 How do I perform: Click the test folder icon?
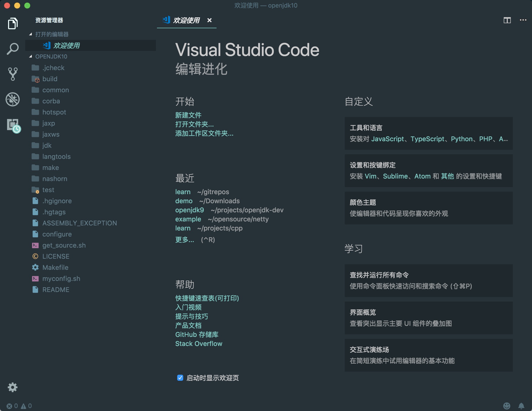36,190
